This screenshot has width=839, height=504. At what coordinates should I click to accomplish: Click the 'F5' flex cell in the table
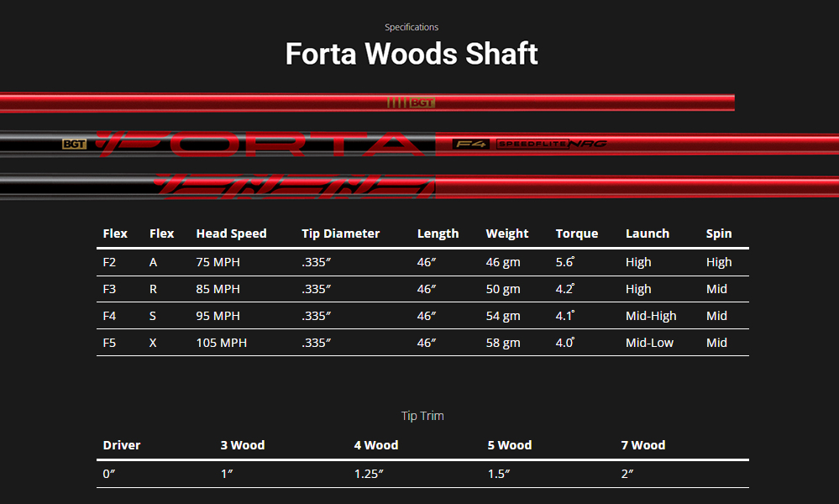pos(109,343)
